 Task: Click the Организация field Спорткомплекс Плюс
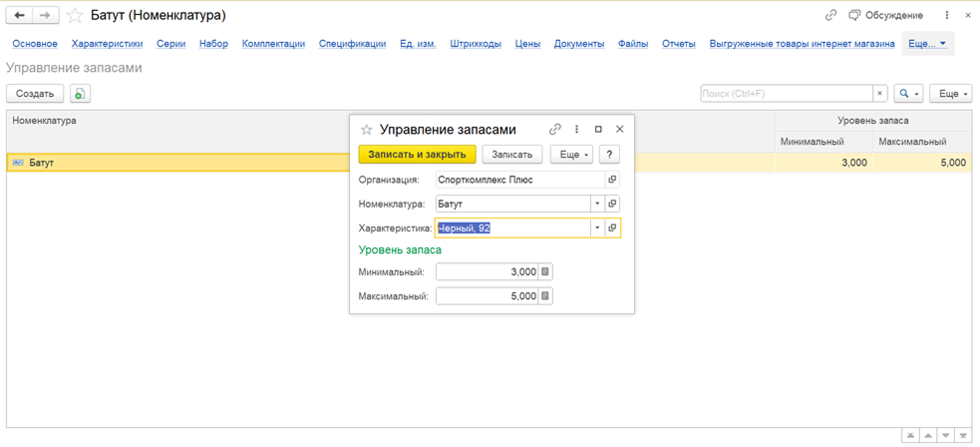pyautogui.click(x=520, y=180)
